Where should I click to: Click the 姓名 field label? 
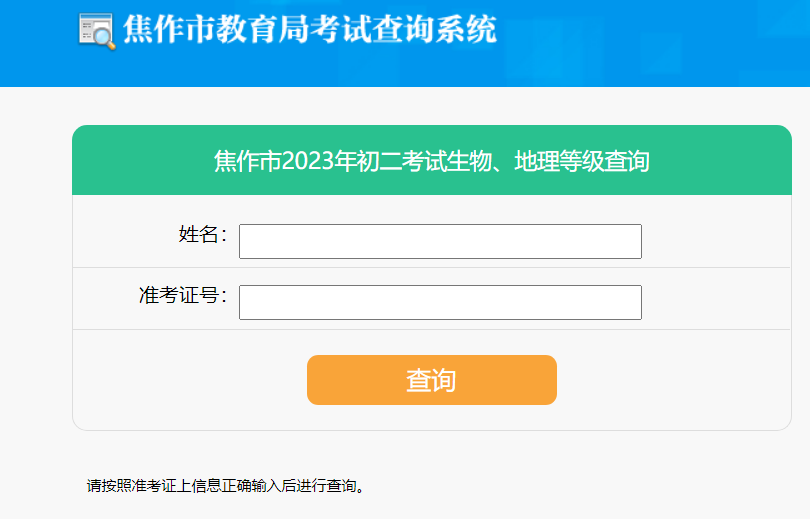pyautogui.click(x=202, y=235)
